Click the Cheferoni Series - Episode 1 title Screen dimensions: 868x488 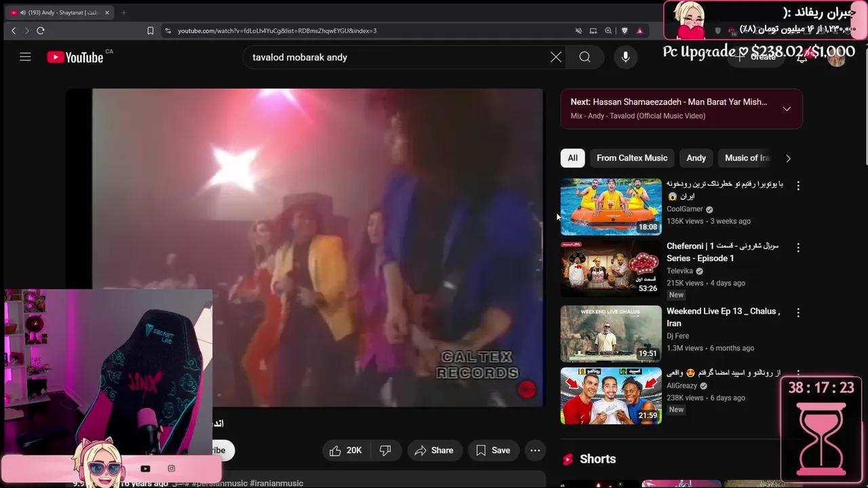click(x=723, y=252)
